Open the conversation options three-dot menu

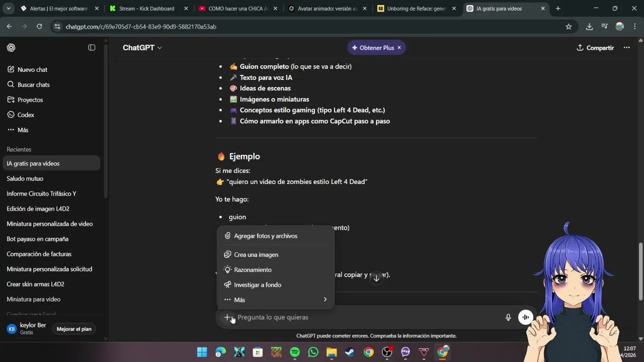(x=626, y=48)
